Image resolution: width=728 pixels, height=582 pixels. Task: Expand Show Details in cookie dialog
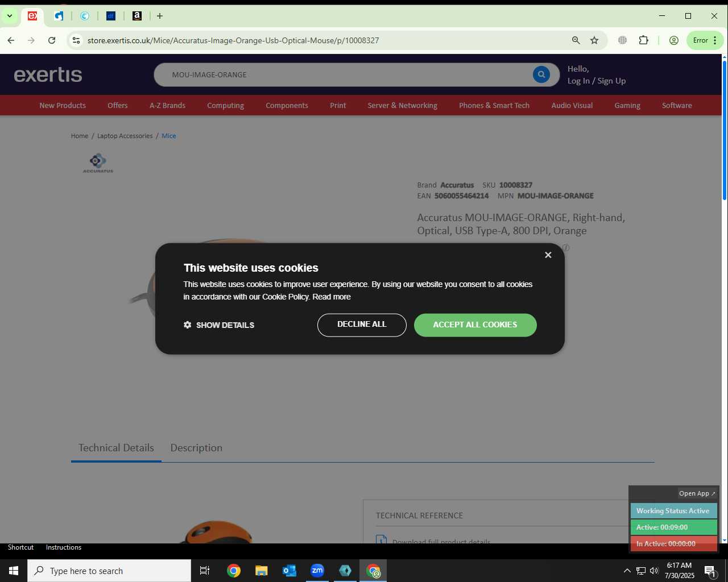[x=219, y=325]
